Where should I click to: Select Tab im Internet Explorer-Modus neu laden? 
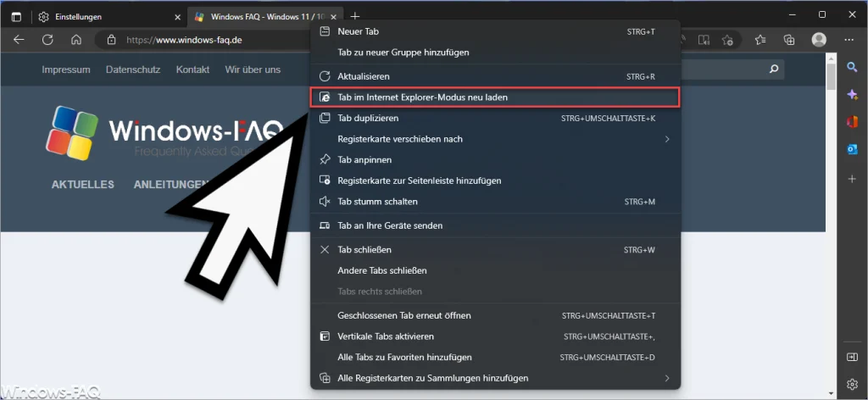(495, 97)
